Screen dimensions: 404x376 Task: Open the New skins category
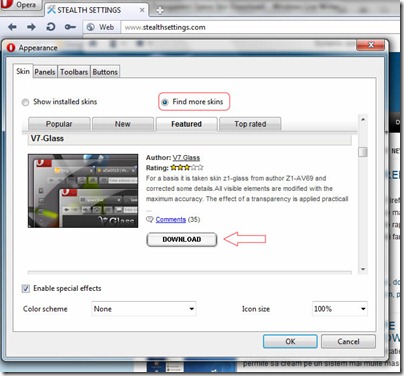123,124
